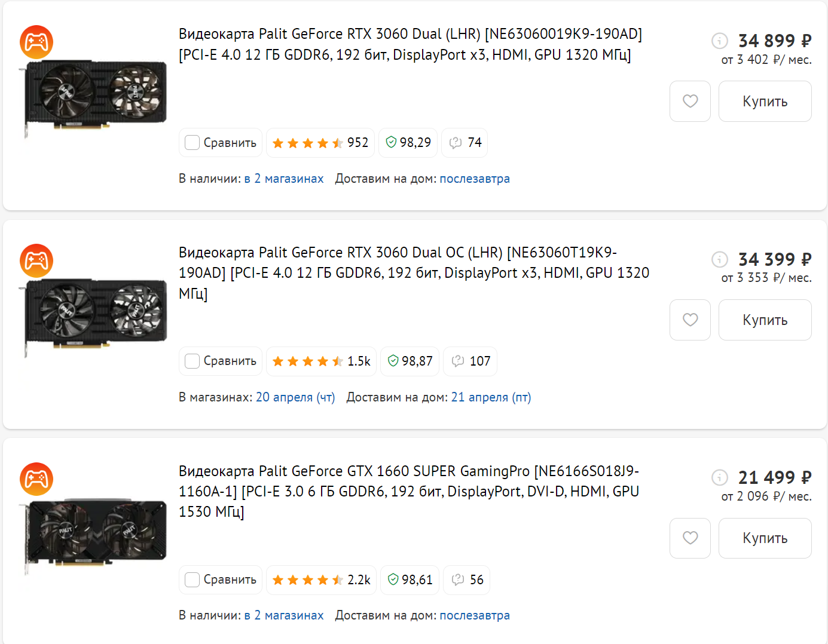The image size is (828, 644).
Task: Favorite the GTX 1660 SUPER GamingPro card
Action: click(x=690, y=538)
